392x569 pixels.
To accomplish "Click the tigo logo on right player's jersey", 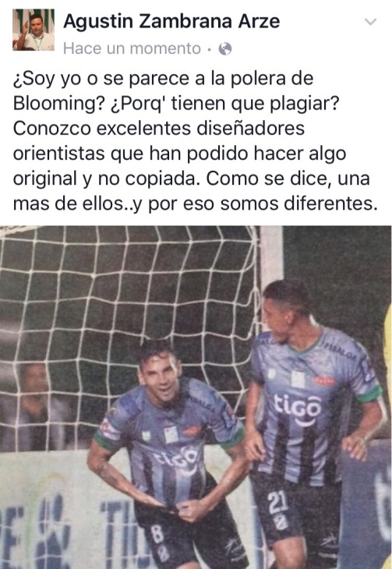I will tap(298, 409).
